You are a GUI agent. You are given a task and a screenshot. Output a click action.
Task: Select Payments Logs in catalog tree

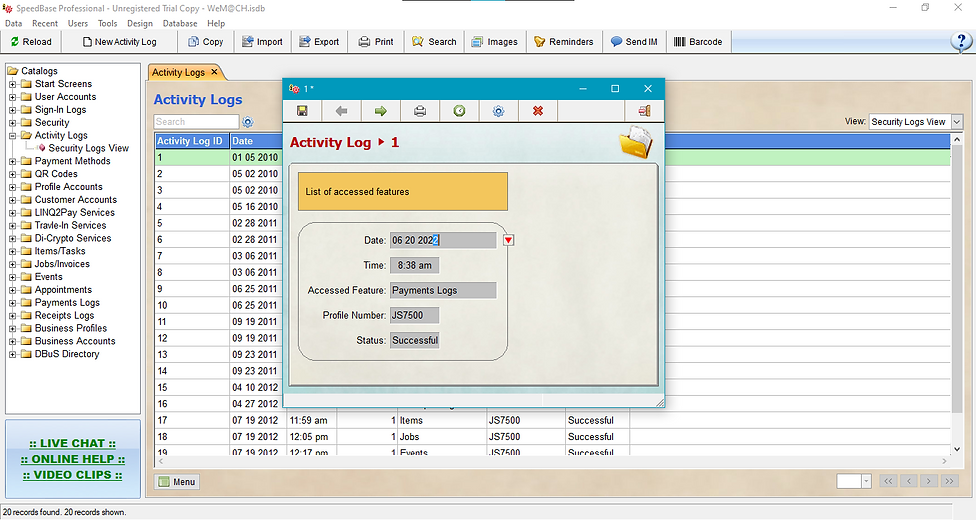click(x=67, y=303)
